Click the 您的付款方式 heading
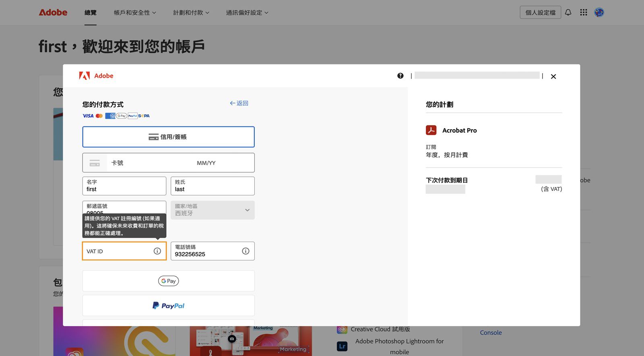644x356 pixels. (x=103, y=104)
